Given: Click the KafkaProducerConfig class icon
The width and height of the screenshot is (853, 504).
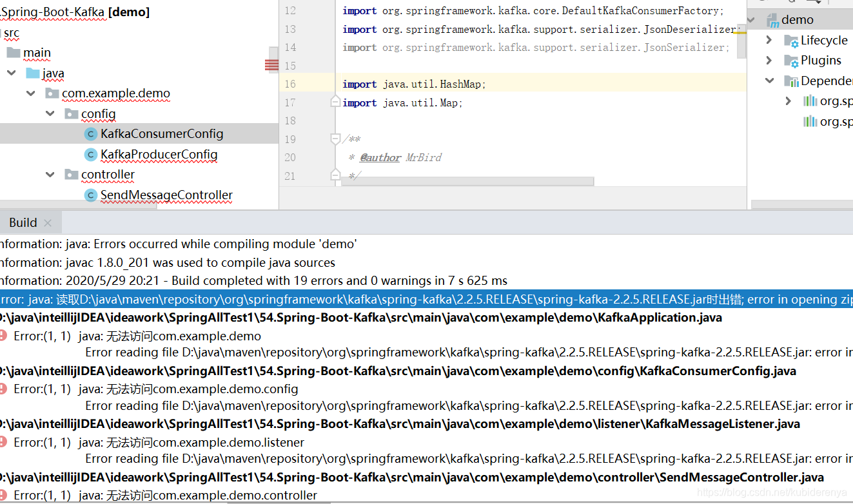Looking at the screenshot, I should [91, 155].
